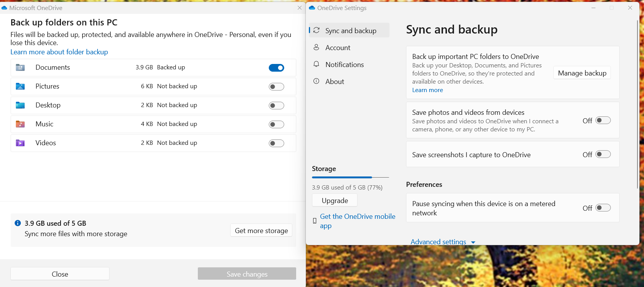Viewport: 644px width, 287px height.
Task: Open the About page
Action: pos(349,81)
